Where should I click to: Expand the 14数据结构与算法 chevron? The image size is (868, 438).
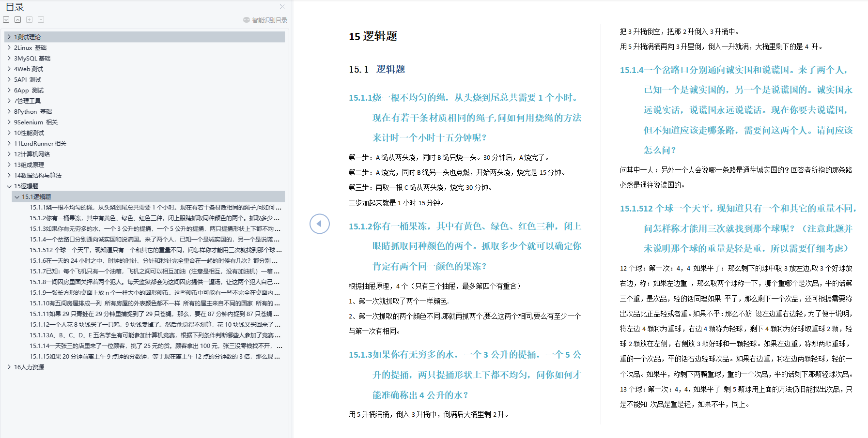9,175
